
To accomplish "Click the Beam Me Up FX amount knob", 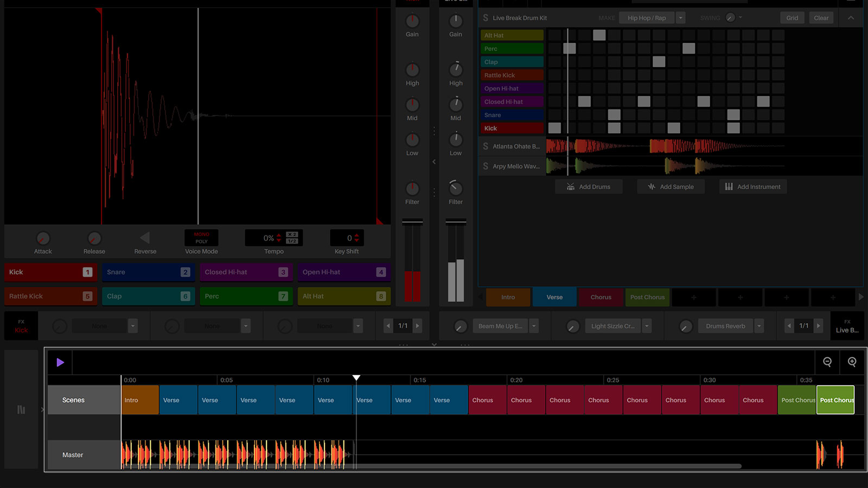I will [460, 326].
